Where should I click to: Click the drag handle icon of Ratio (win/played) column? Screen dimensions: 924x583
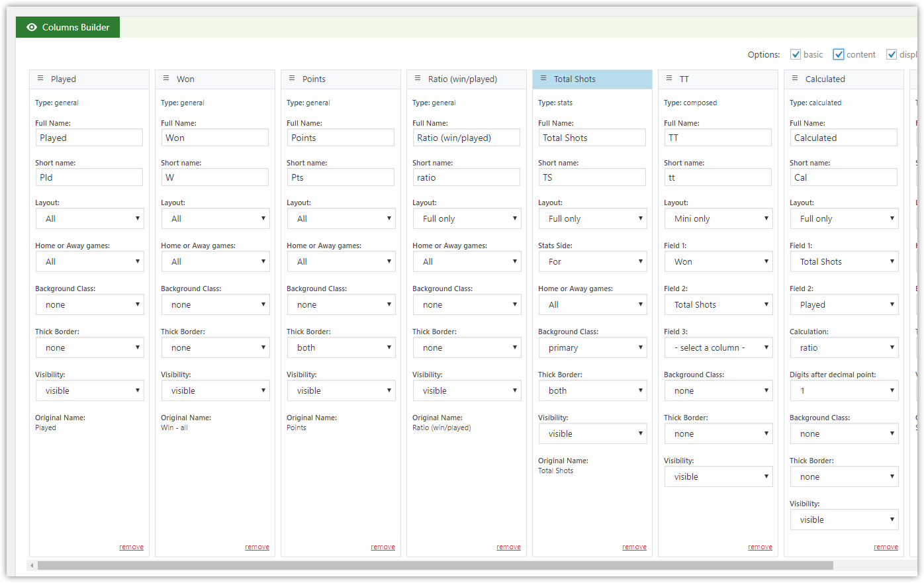click(x=418, y=78)
